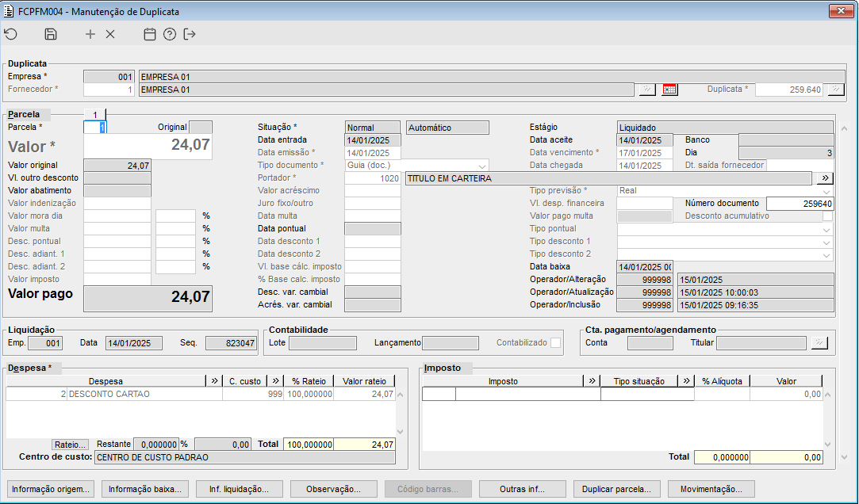
Task: Click the first empty Imposto grid cell
Action: coord(439,394)
